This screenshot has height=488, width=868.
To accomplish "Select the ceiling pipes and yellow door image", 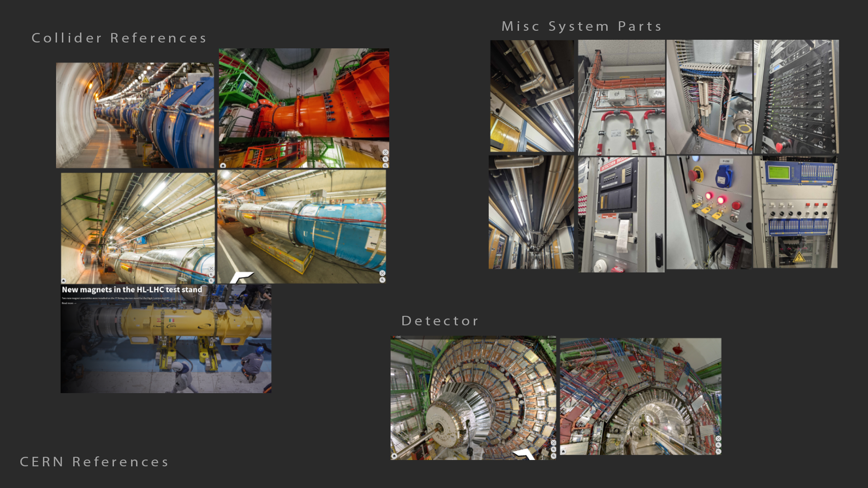I will [x=532, y=96].
